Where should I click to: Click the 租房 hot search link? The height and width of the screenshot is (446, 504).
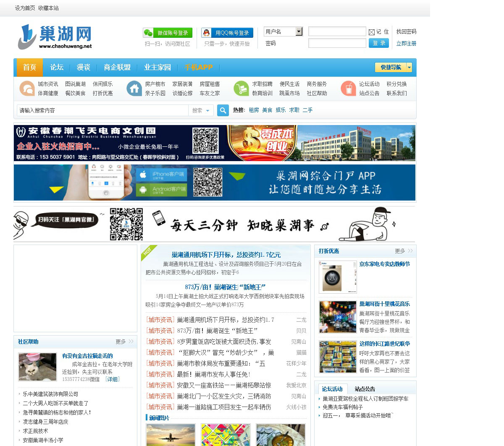254,110
